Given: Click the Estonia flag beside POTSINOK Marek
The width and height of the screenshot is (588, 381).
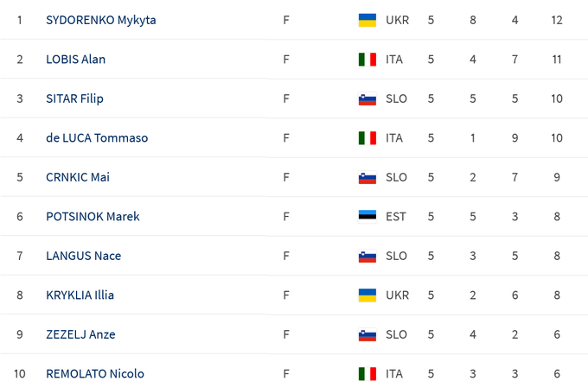Looking at the screenshot, I should (x=367, y=217).
